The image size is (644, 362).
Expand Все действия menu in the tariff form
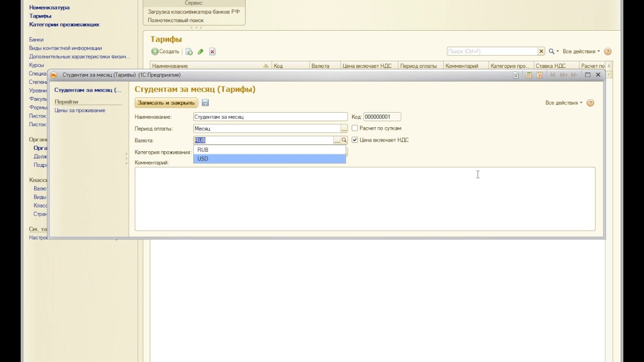point(563,103)
